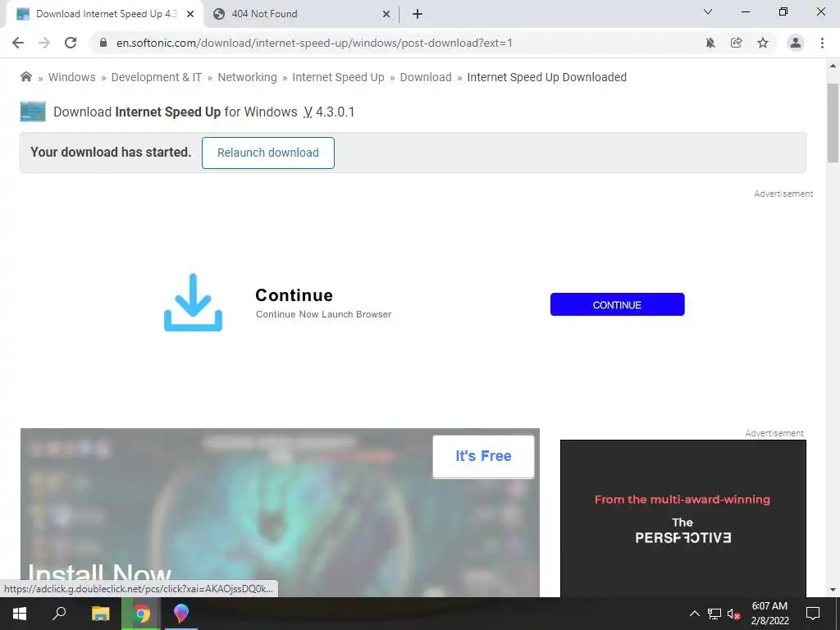Share this page via share icon
The image size is (840, 630).
click(x=737, y=43)
